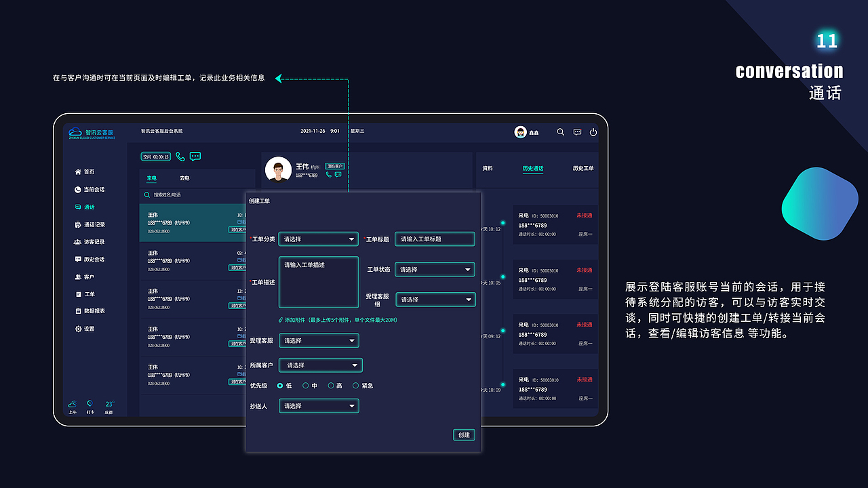Select 高 priority radio button
Image resolution: width=868 pixels, height=488 pixels.
pyautogui.click(x=331, y=386)
